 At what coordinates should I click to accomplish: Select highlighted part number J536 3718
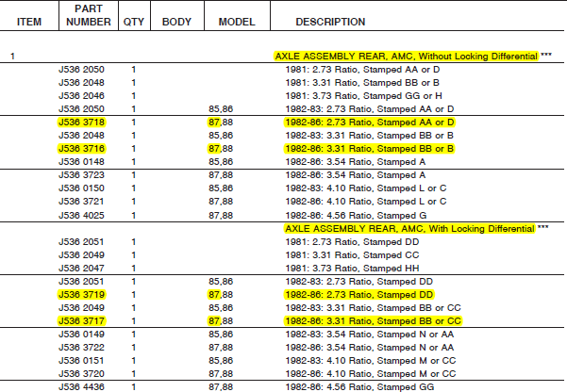[x=81, y=122]
